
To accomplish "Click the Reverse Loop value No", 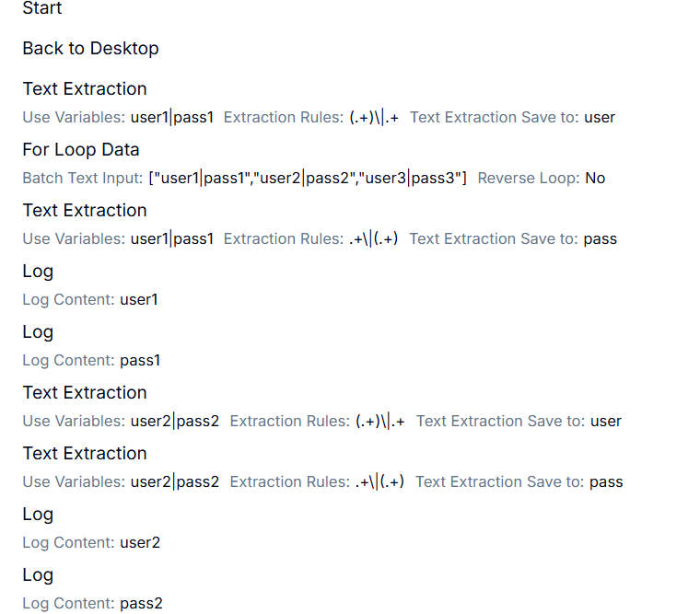I will click(595, 178).
